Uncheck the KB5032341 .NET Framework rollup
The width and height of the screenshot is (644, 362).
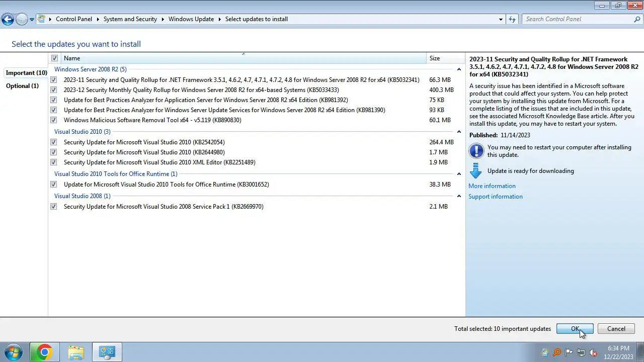53,80
